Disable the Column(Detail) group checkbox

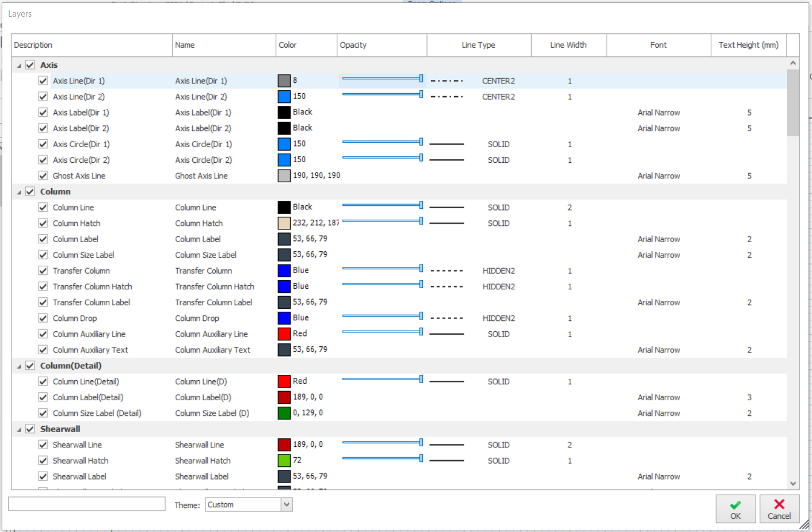coord(30,366)
